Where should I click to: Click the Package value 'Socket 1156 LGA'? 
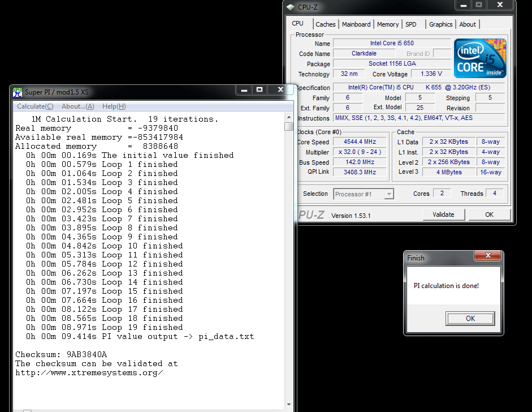(392, 63)
